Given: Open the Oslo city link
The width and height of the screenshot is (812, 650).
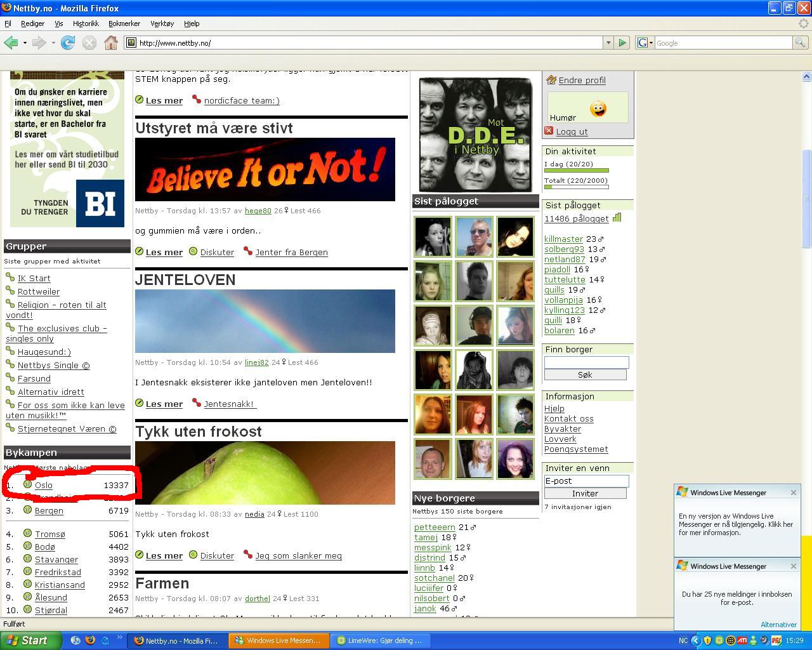Looking at the screenshot, I should click(43, 485).
